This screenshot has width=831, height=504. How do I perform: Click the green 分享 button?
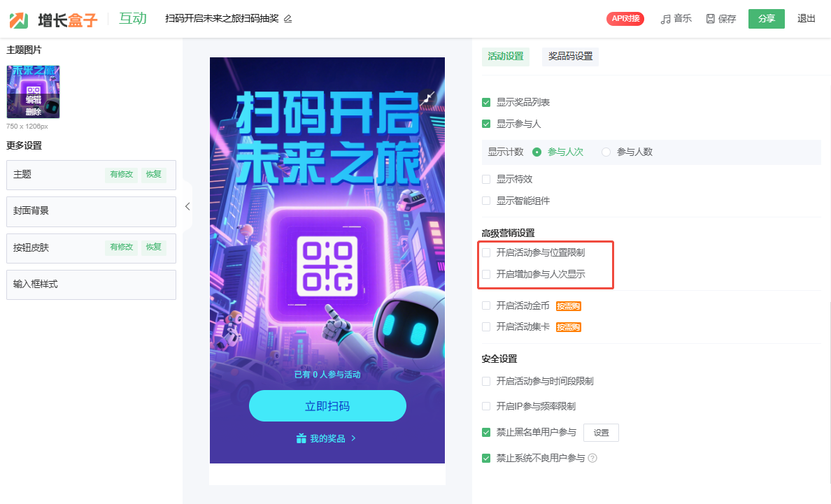[x=767, y=19]
